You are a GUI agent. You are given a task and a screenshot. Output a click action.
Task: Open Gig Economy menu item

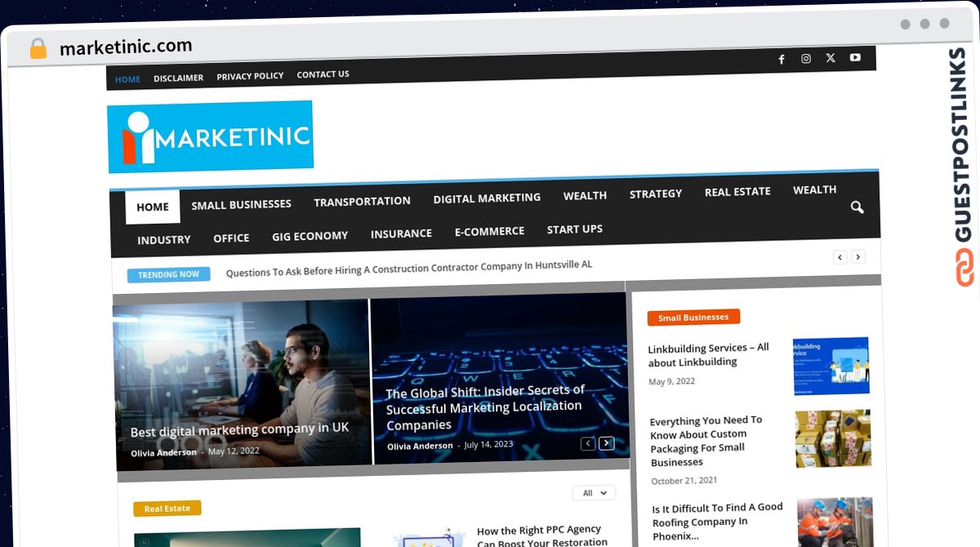click(310, 236)
